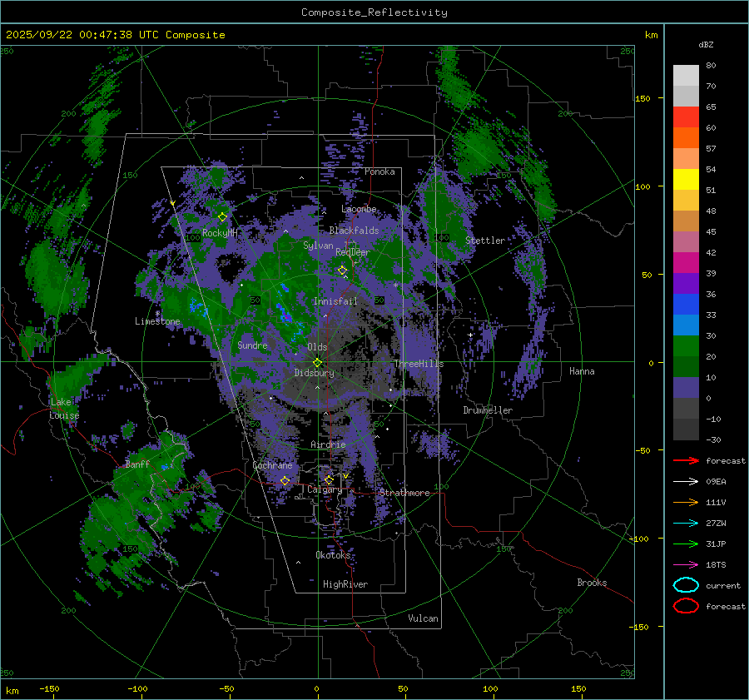Select the white 09EA arrow legend entry
This screenshot has height=700, width=749.
(686, 481)
